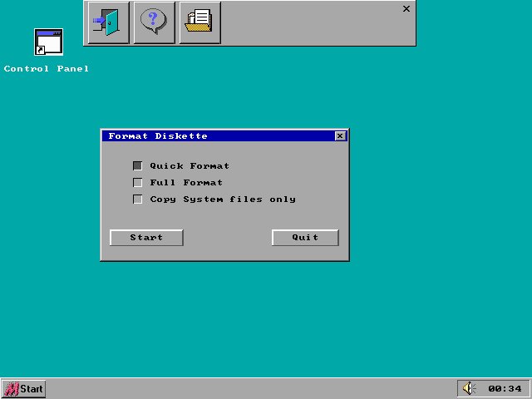532x399 pixels.
Task: Enable the Full Format checkbox
Action: (x=137, y=183)
